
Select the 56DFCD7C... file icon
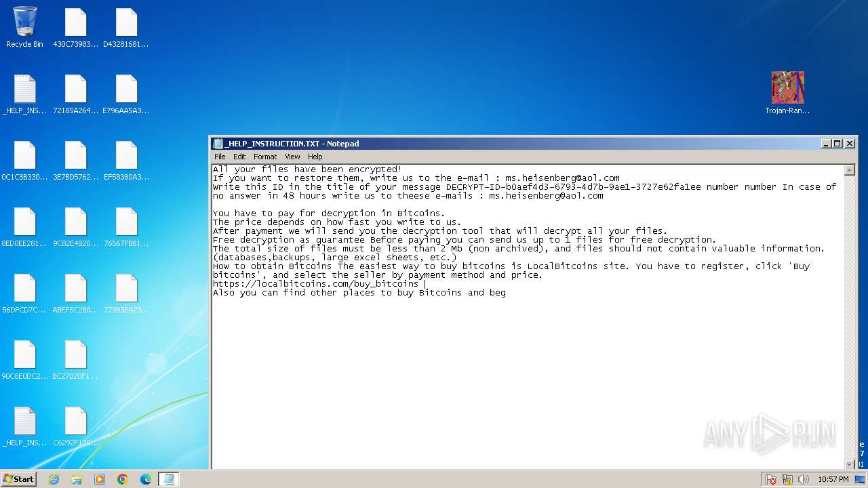[x=24, y=293]
